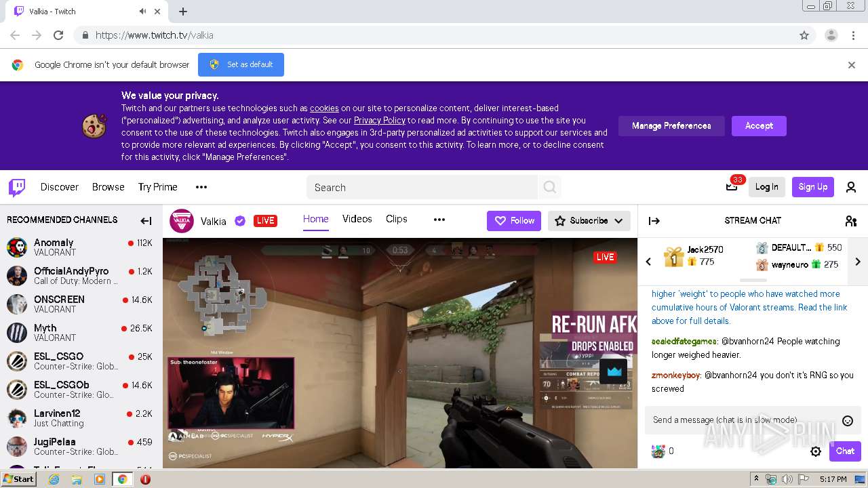The image size is (868, 488).
Task: Open ESL_CSGOb recommended channel
Action: point(80,390)
